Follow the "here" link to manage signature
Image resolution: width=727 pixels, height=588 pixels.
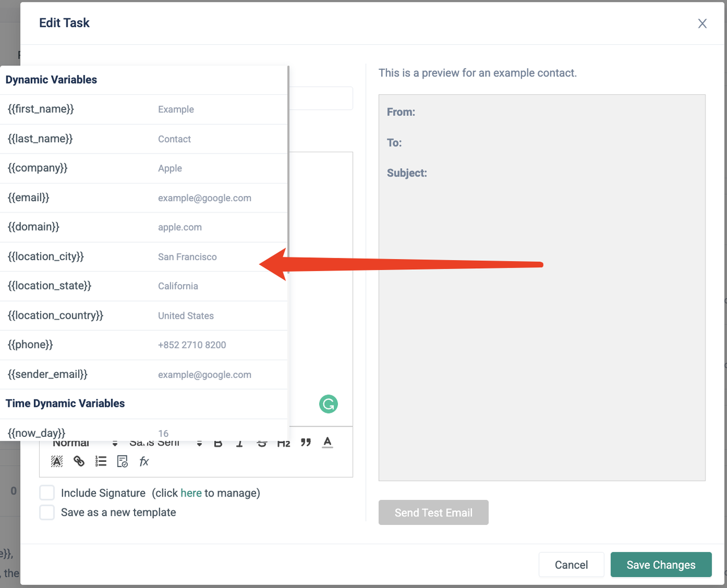click(191, 493)
